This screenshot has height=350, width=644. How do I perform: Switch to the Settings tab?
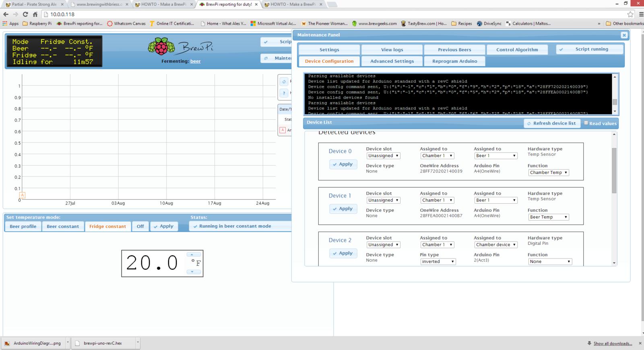pos(329,50)
